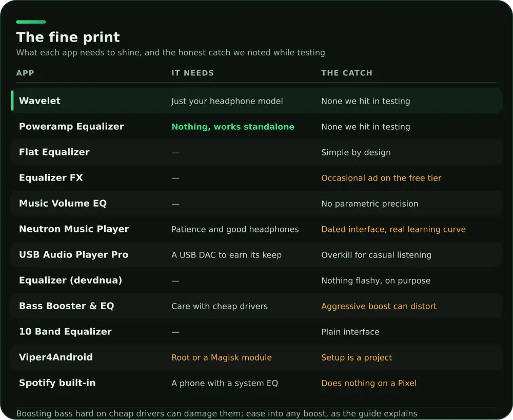Click 'None we hit in testing' in Poweramp row
Image resolution: width=513 pixels, height=420 pixels.
click(x=365, y=127)
